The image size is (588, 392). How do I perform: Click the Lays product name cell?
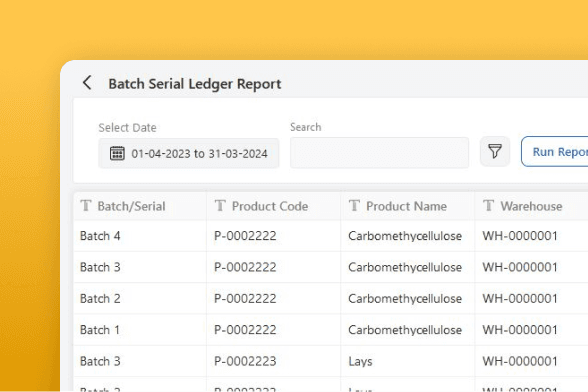(360, 361)
